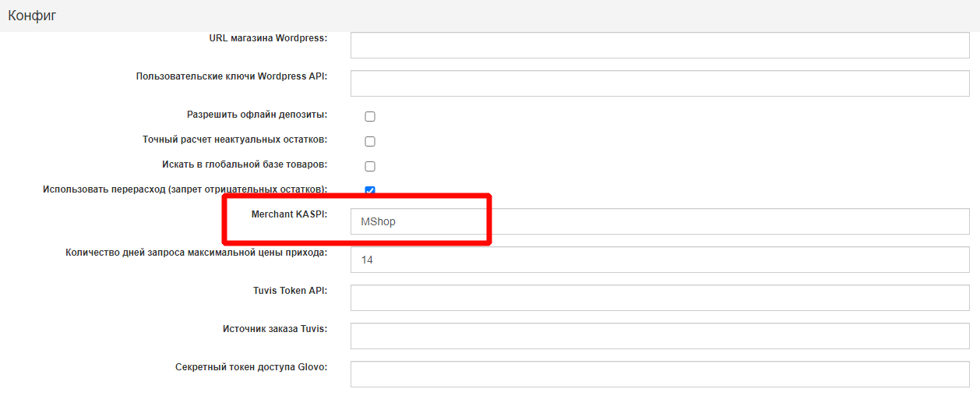
Task: Click the Секретный токен доступа Glovo label
Action: click(x=251, y=366)
